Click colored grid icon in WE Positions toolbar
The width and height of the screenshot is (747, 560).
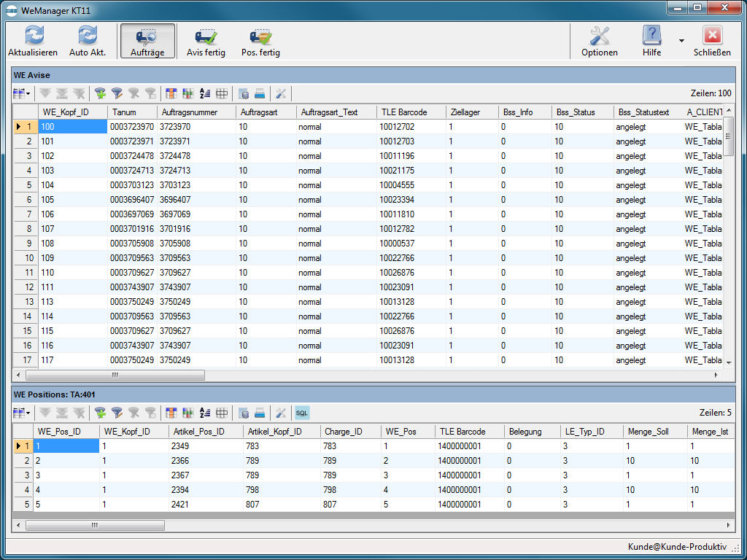tap(188, 413)
